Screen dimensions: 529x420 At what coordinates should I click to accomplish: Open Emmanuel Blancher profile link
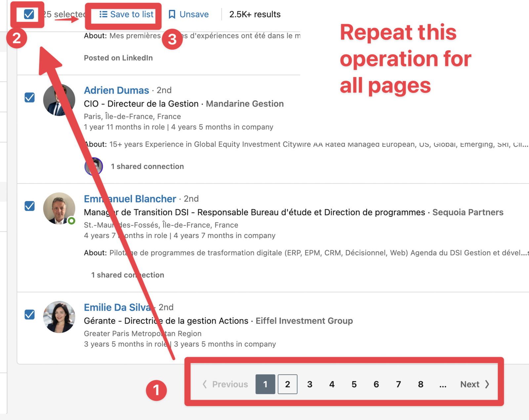[130, 199]
